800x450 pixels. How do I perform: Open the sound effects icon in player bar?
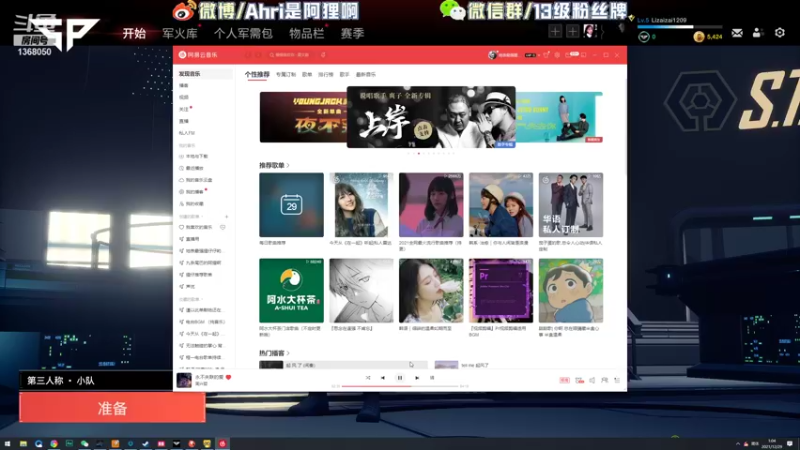click(x=579, y=380)
